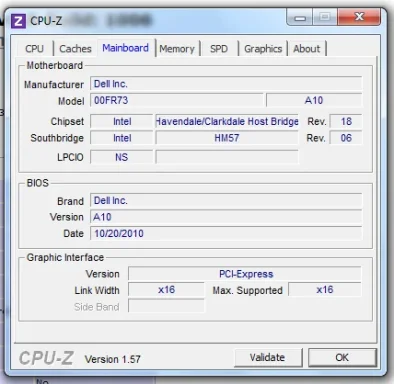Click the BIOS Brand field Dell Inc.
The image size is (394, 384).
(x=226, y=201)
